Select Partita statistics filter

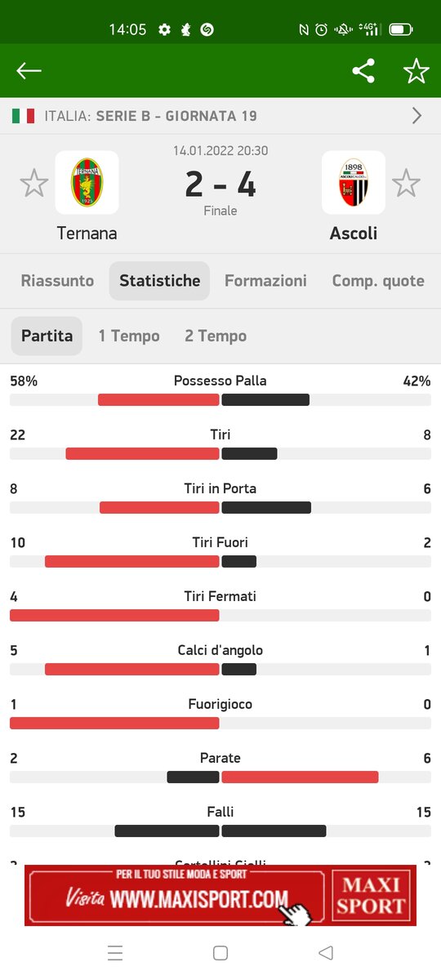tap(47, 336)
